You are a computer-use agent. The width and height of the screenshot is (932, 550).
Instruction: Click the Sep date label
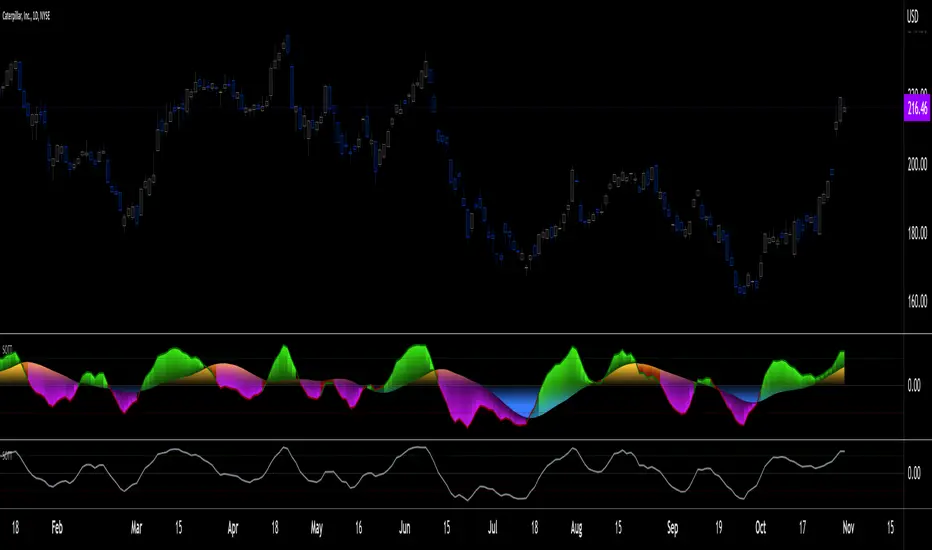672,528
